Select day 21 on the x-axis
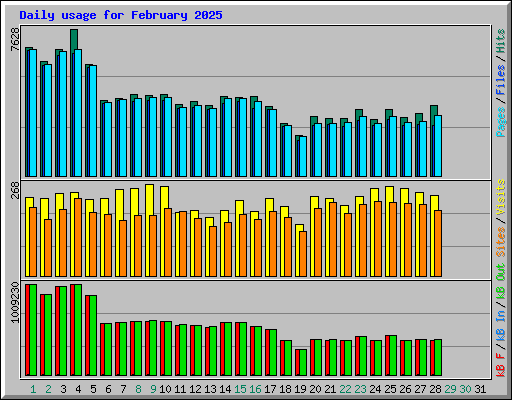512x400 pixels. coord(330,389)
